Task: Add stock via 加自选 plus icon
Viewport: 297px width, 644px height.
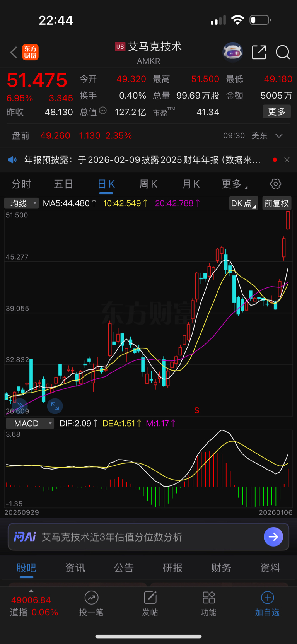Action: click(x=267, y=598)
